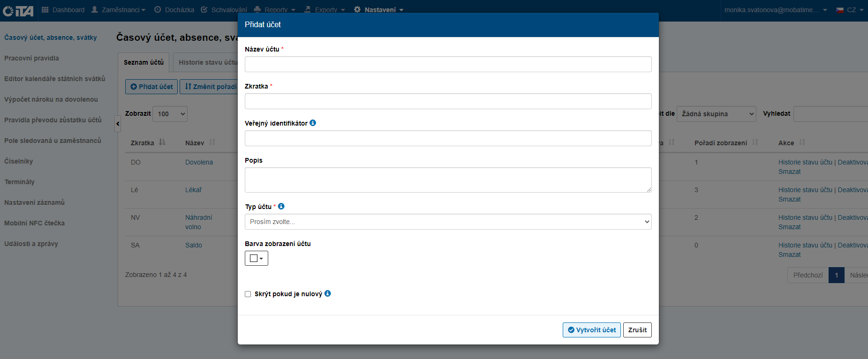Screen dimensions: 868x359
Task: Open the CZ language selector
Action: coord(850,10)
